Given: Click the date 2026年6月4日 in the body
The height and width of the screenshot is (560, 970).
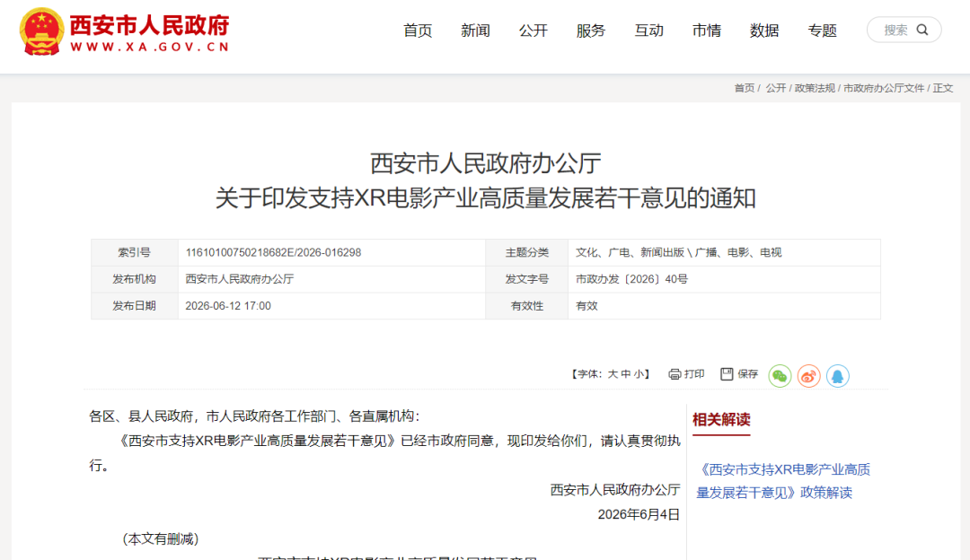Looking at the screenshot, I should (639, 514).
